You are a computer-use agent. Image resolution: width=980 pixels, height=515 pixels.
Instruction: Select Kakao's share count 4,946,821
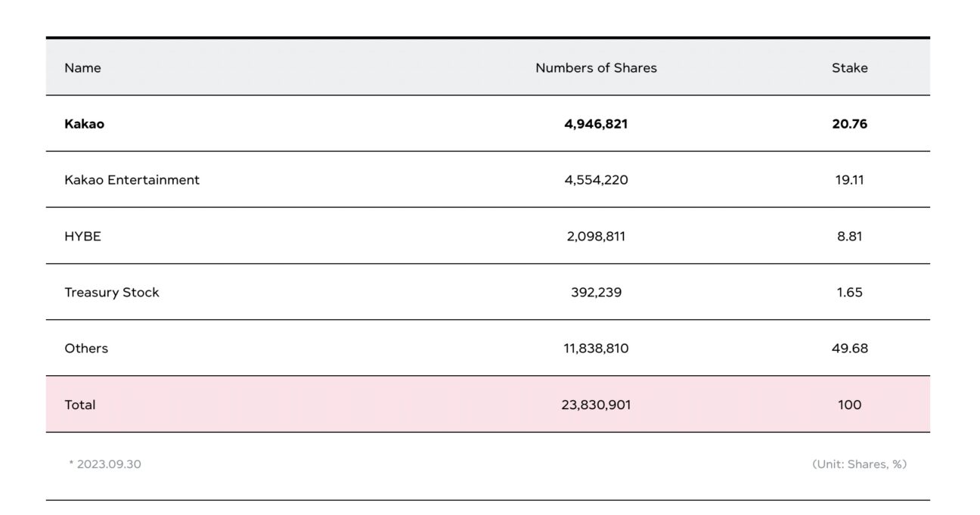(596, 124)
